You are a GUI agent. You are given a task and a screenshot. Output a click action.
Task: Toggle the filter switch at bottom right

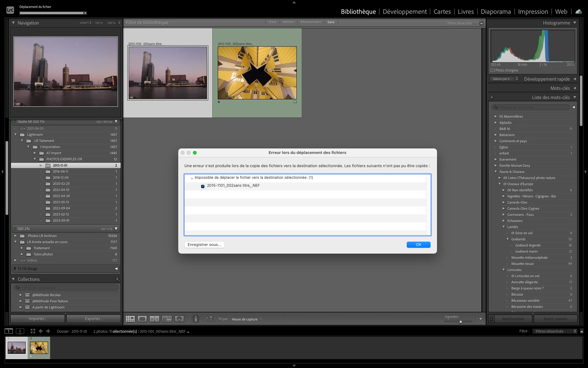(x=582, y=331)
